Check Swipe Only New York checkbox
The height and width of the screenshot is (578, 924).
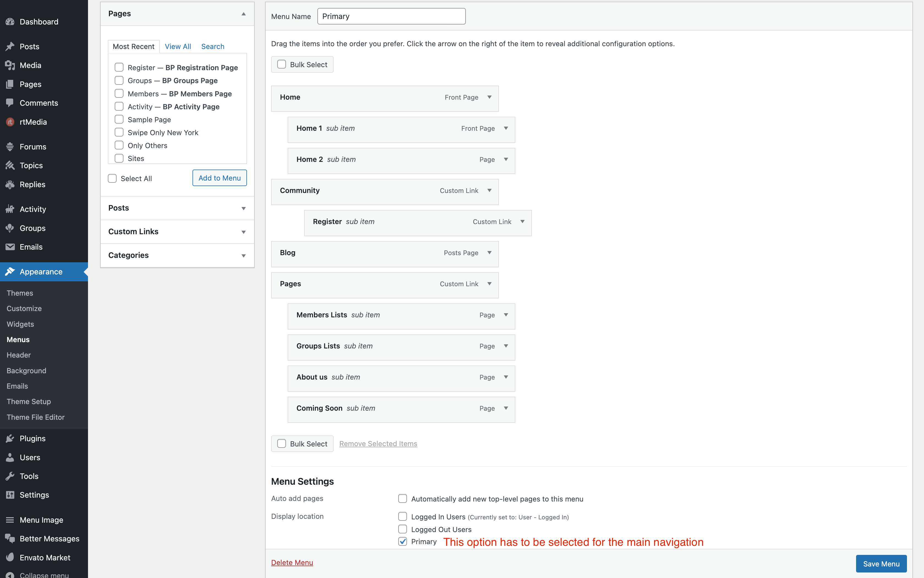pyautogui.click(x=119, y=132)
